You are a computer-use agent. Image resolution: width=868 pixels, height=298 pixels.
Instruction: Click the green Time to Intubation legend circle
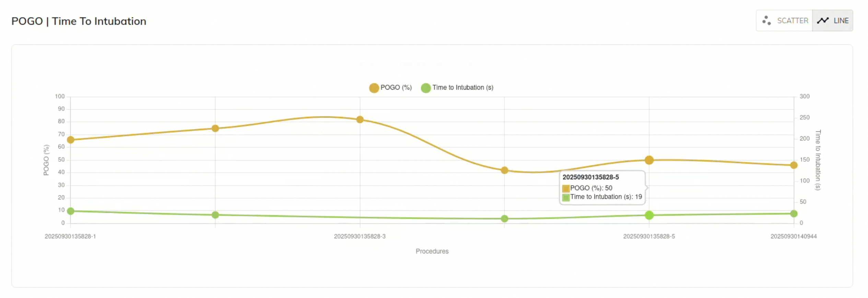[425, 88]
